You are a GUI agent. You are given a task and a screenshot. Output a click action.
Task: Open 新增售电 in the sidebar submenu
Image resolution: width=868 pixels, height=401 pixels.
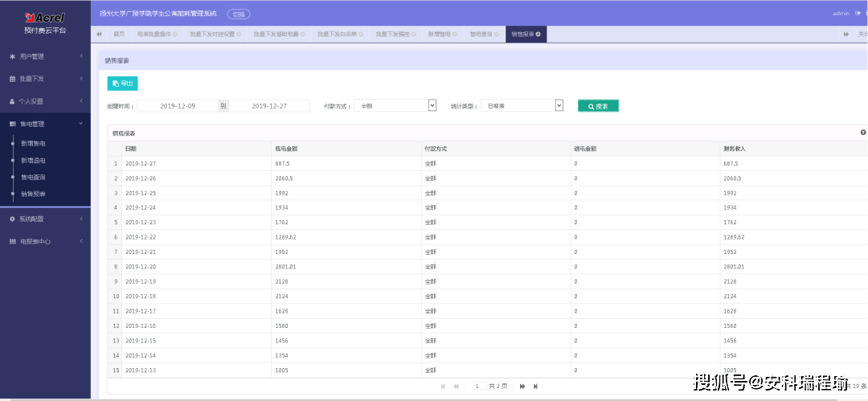pos(33,144)
